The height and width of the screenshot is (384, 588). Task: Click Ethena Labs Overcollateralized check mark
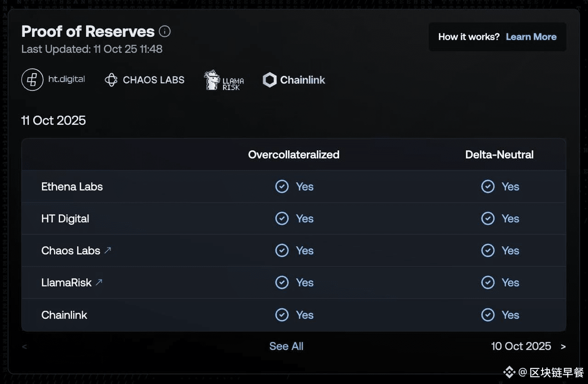pos(282,186)
